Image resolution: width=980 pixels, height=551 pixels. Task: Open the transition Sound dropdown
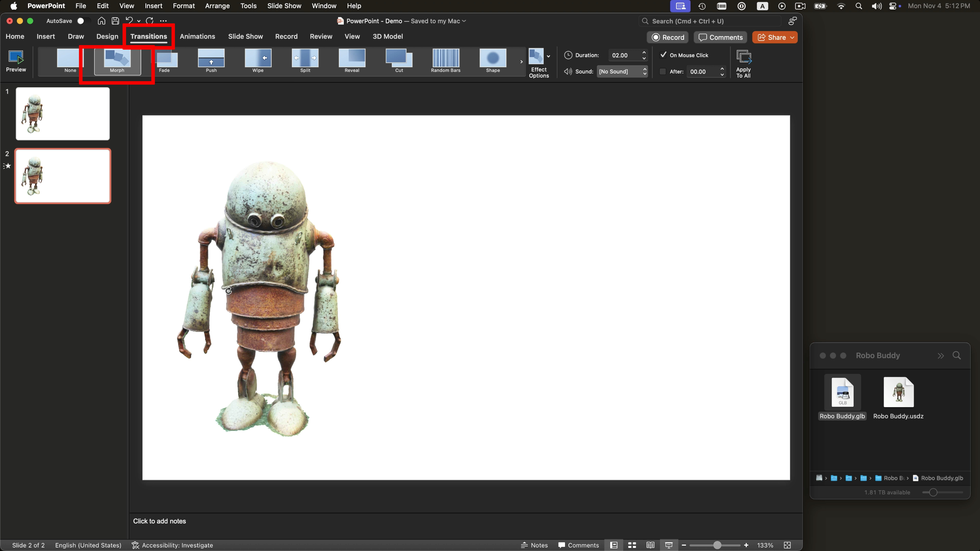pyautogui.click(x=644, y=72)
